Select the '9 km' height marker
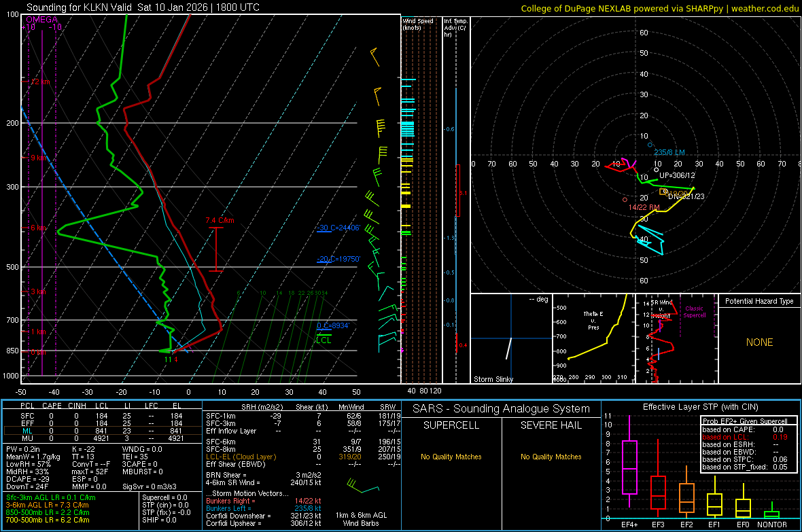 pos(38,158)
